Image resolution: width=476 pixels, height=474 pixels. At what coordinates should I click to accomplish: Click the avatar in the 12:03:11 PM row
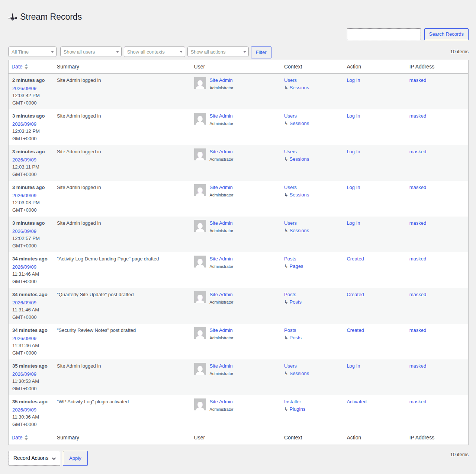tap(200, 154)
